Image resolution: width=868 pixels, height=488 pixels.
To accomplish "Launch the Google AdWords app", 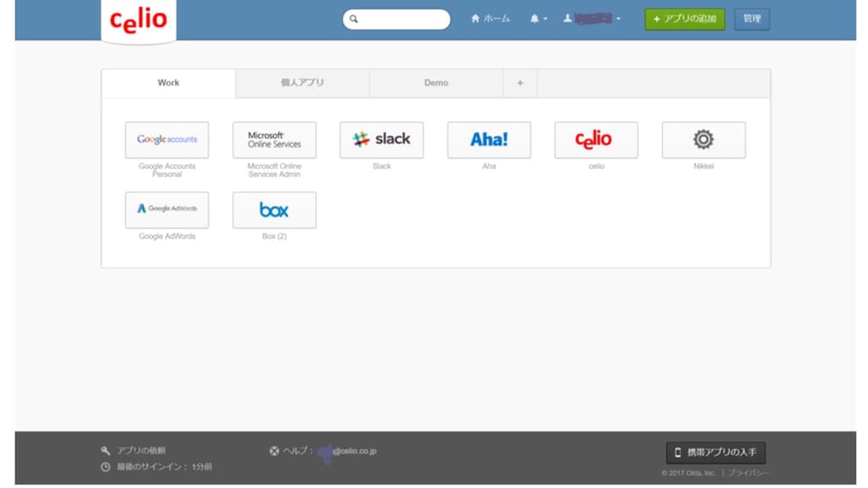I will [167, 210].
